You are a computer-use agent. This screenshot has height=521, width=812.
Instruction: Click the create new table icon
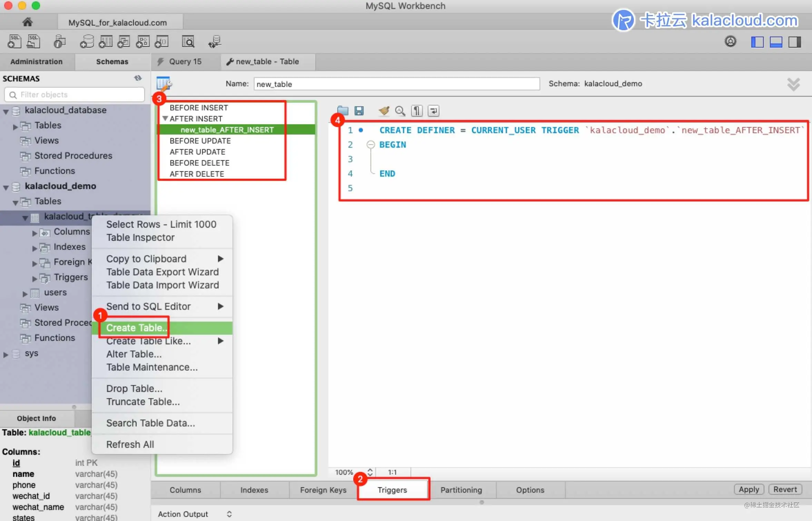point(105,42)
